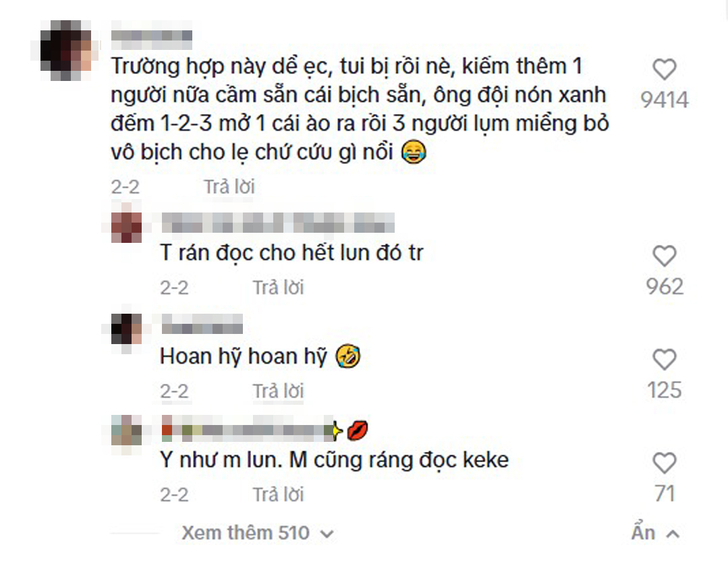Open avatar of 'T rán đọc' replier
The height and width of the screenshot is (564, 728).
[x=127, y=227]
